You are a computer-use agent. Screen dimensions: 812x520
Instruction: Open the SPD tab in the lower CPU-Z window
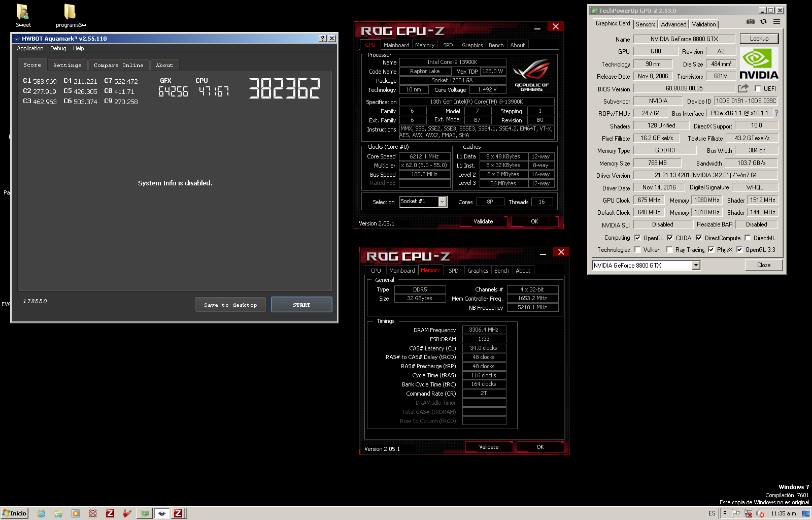click(x=454, y=271)
